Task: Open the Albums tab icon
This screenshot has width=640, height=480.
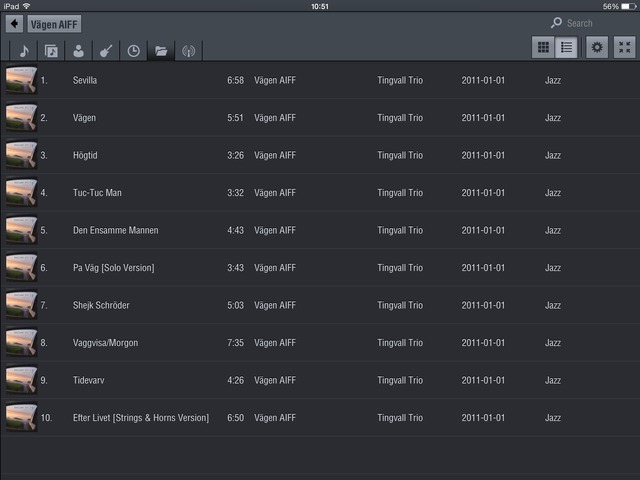Action: click(x=52, y=51)
